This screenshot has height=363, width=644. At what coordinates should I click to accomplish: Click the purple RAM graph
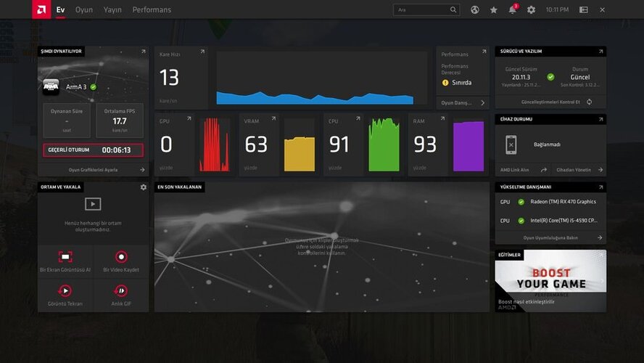point(468,146)
